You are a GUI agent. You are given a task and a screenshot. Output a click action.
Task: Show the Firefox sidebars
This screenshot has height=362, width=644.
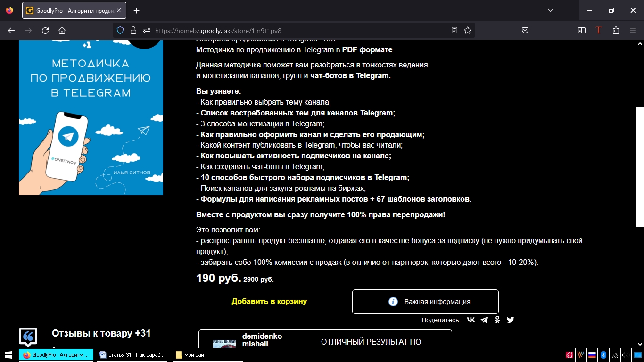click(x=582, y=30)
